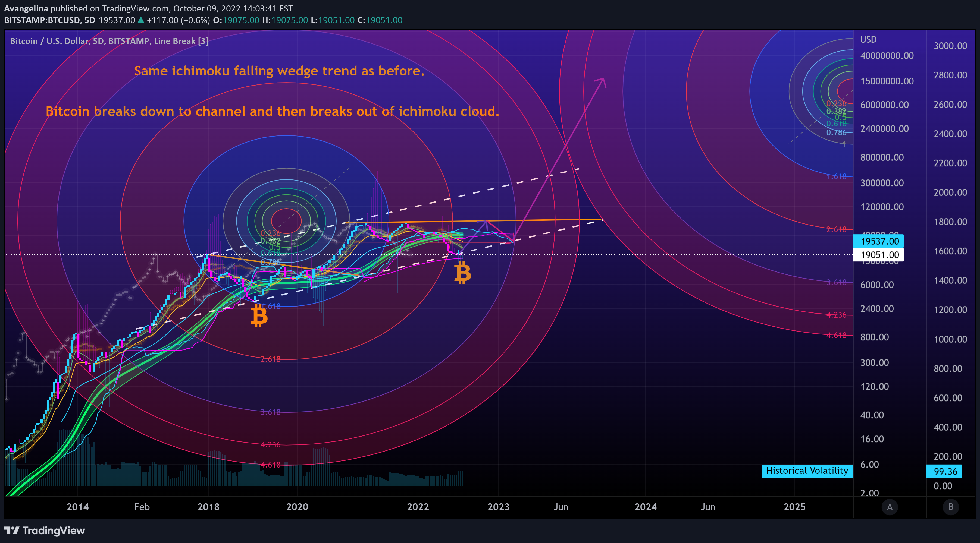
Task: Click the 2020 time axis label
Action: [297, 507]
